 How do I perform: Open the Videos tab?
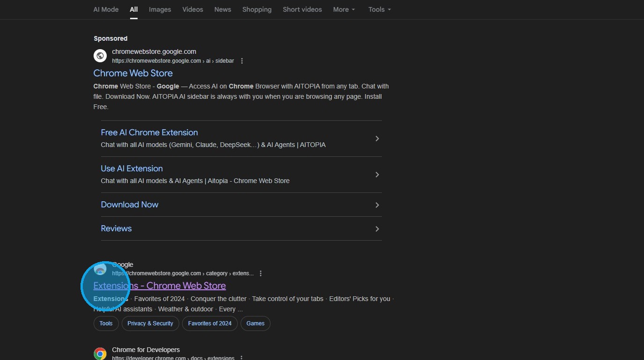coord(193,9)
